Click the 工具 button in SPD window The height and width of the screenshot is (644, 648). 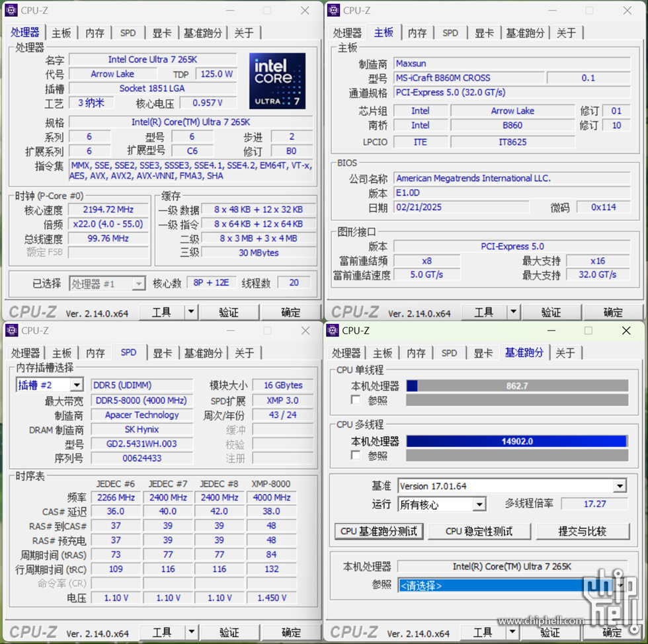[x=162, y=632]
